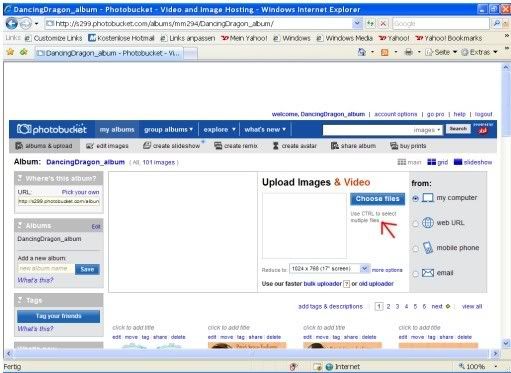
Task: Open create avatar tool
Action: [x=295, y=146]
